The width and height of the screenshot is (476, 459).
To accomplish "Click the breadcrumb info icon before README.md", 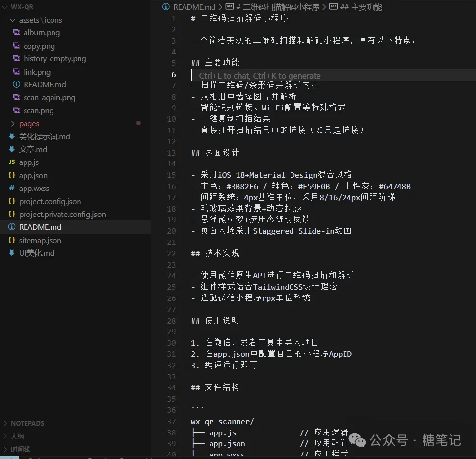I will coord(166,7).
